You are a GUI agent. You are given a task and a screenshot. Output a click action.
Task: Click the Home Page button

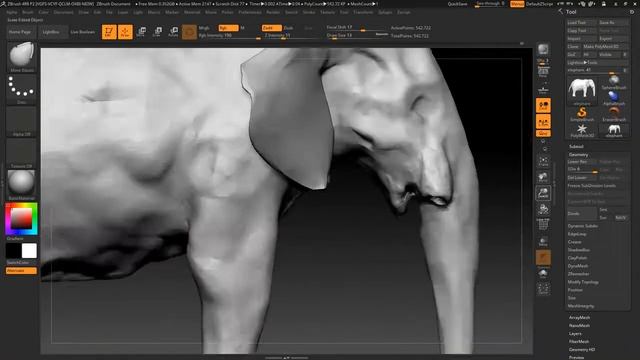(20, 32)
